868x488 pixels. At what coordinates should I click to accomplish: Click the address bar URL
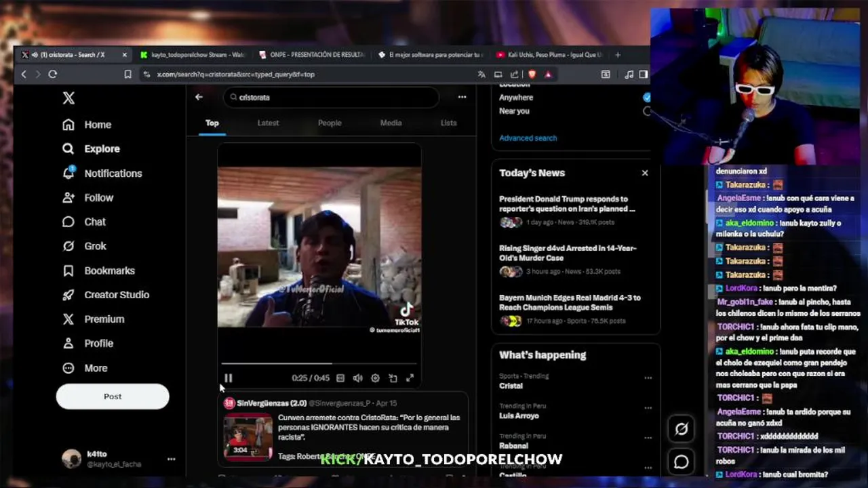click(235, 75)
